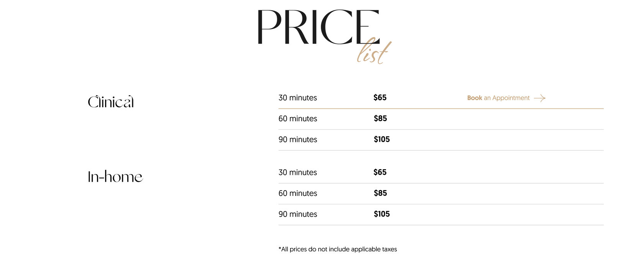The height and width of the screenshot is (269, 644).
Task: Open the Book an Appointment link
Action: (498, 98)
